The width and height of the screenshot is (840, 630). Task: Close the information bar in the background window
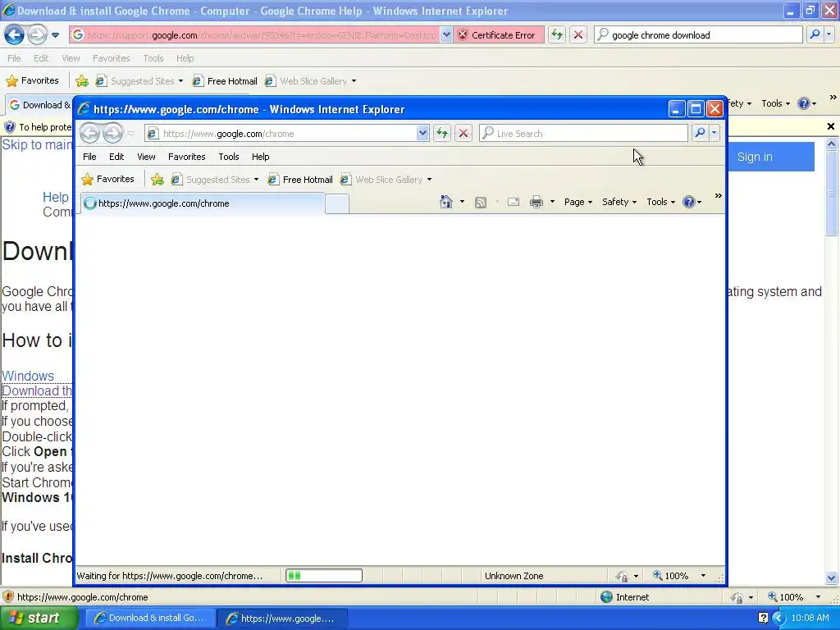[x=831, y=126]
